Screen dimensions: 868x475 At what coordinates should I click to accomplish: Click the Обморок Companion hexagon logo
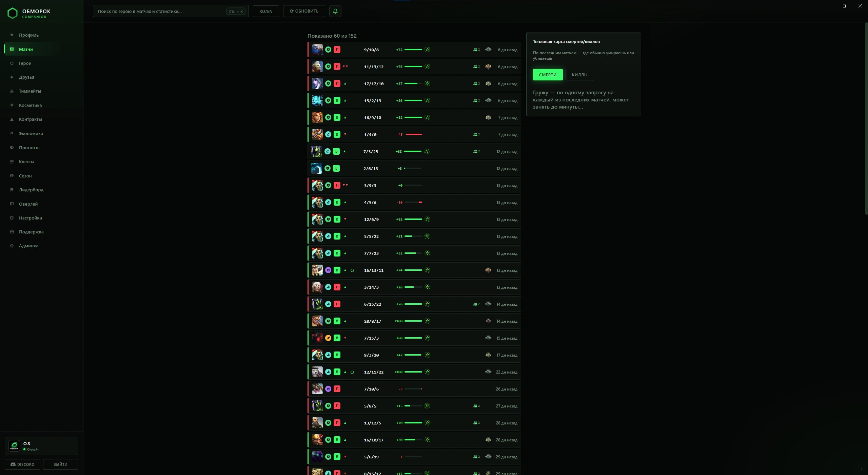coord(13,13)
